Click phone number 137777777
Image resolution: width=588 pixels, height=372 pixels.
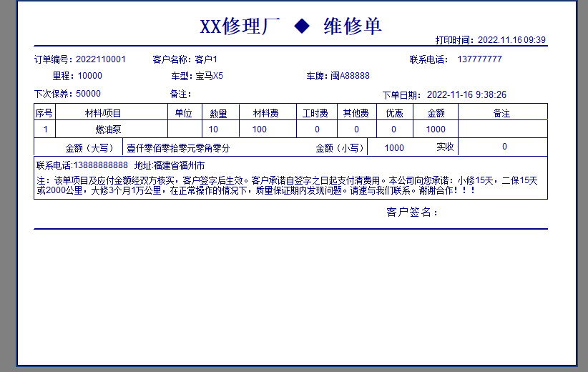click(x=479, y=59)
